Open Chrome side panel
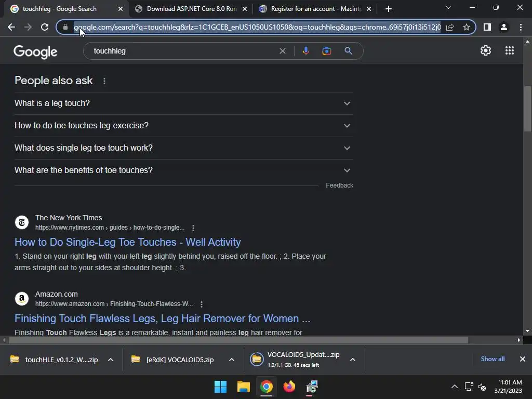Image resolution: width=532 pixels, height=399 pixels. (x=487, y=27)
